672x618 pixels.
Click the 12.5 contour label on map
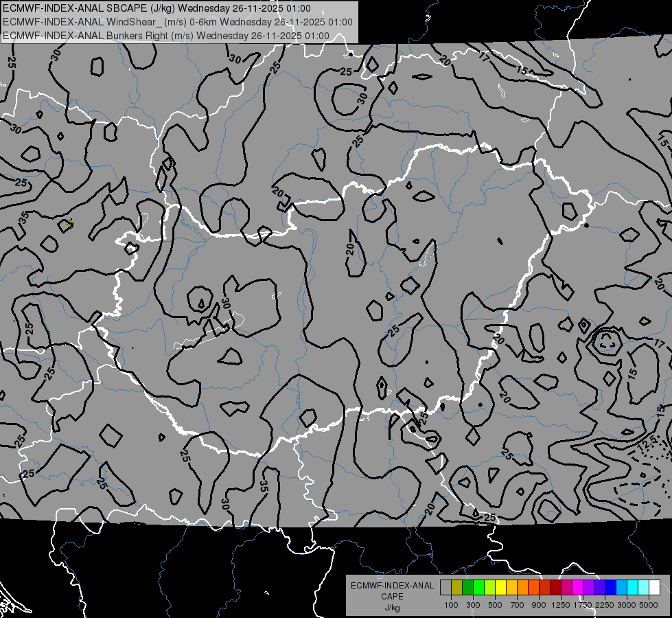click(x=647, y=442)
